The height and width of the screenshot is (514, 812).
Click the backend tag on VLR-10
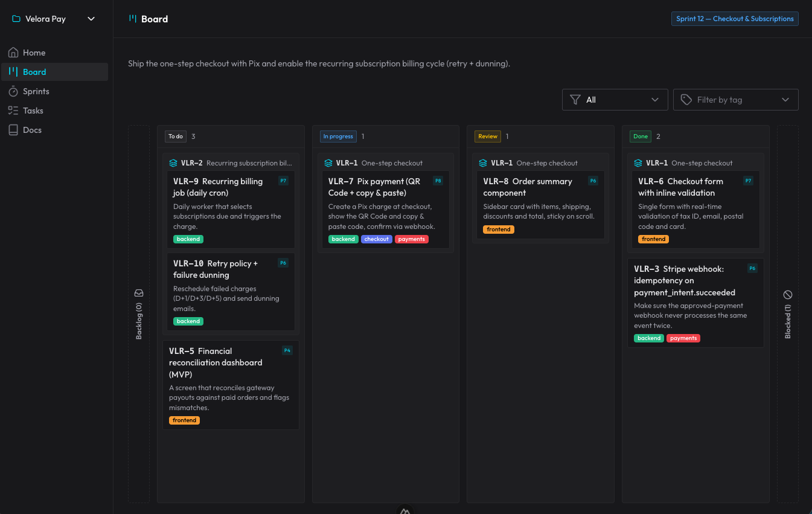click(x=188, y=321)
